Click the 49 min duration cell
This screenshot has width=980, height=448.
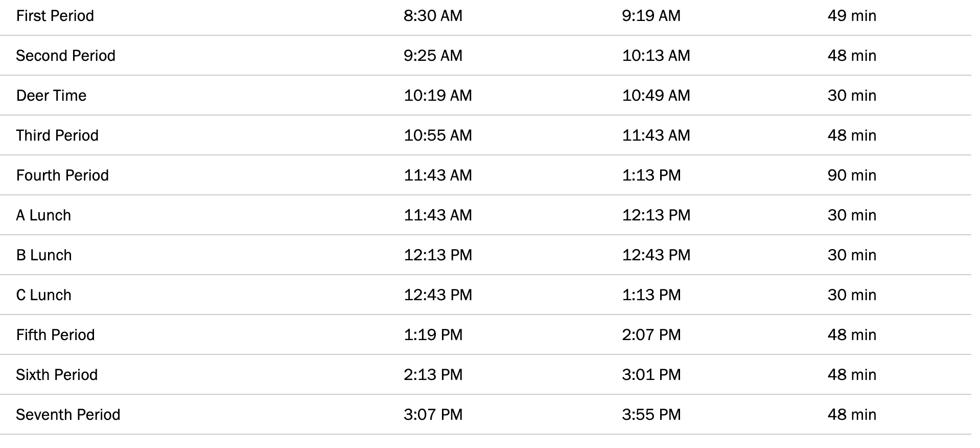(x=852, y=16)
